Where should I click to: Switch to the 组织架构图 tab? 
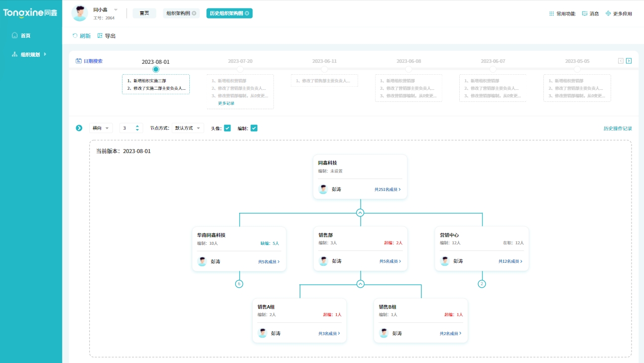tap(181, 13)
